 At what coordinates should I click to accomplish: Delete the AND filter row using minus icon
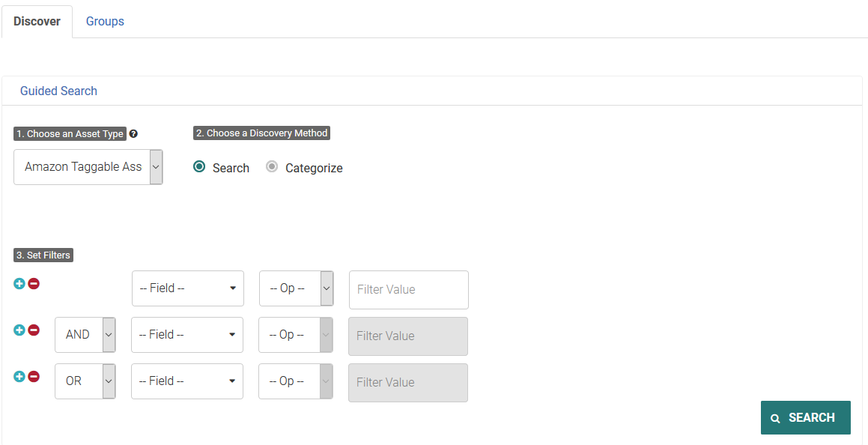click(34, 330)
